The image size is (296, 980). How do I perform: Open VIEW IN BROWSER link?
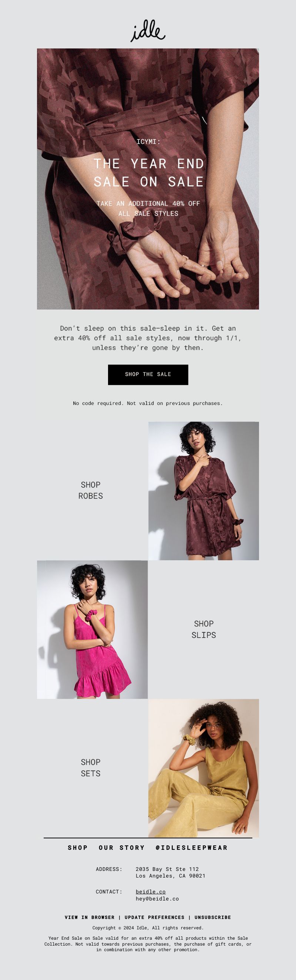click(90, 917)
